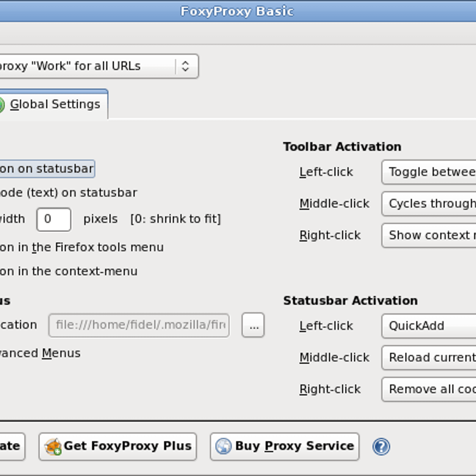Click the Get FoxyProxy Plus button
Image resolution: width=476 pixels, height=476 pixels.
[118, 447]
